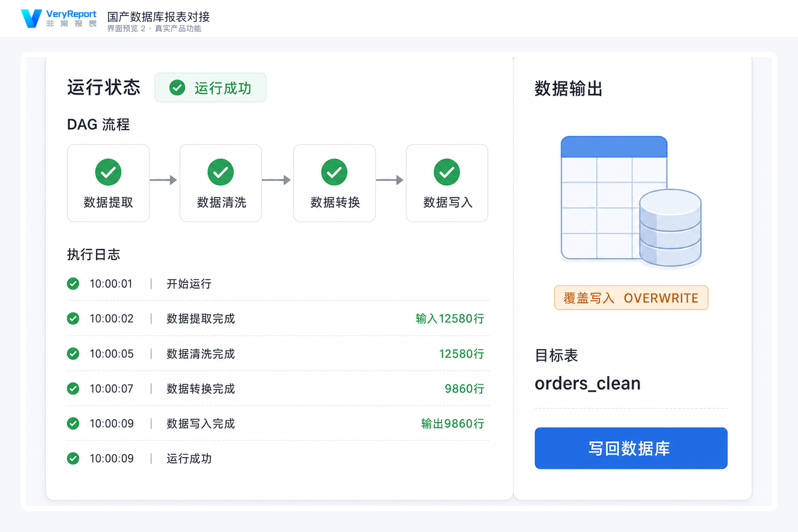
Task: Click the 数据清洗完成 log message
Action: pos(201,354)
